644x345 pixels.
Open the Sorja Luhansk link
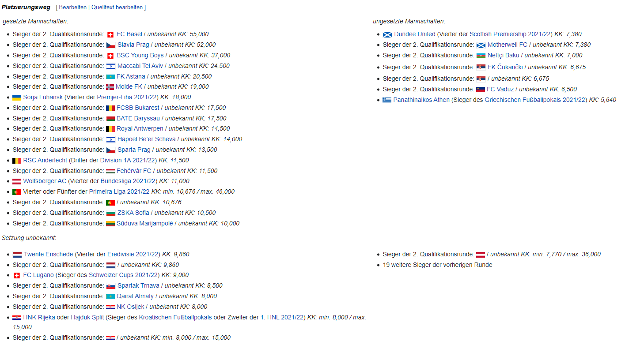[x=43, y=97]
